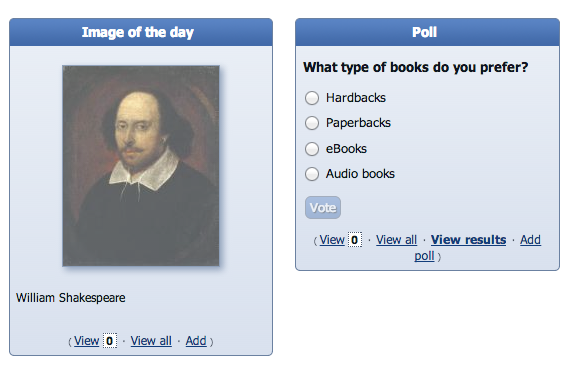Submit the poll with the Vote button
Image resolution: width=571 pixels, height=370 pixels.
click(323, 208)
